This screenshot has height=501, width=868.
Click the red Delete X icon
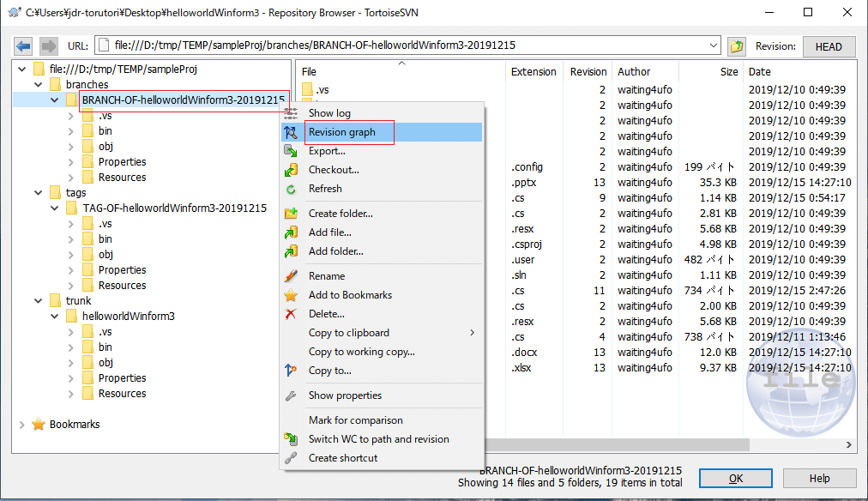click(291, 314)
